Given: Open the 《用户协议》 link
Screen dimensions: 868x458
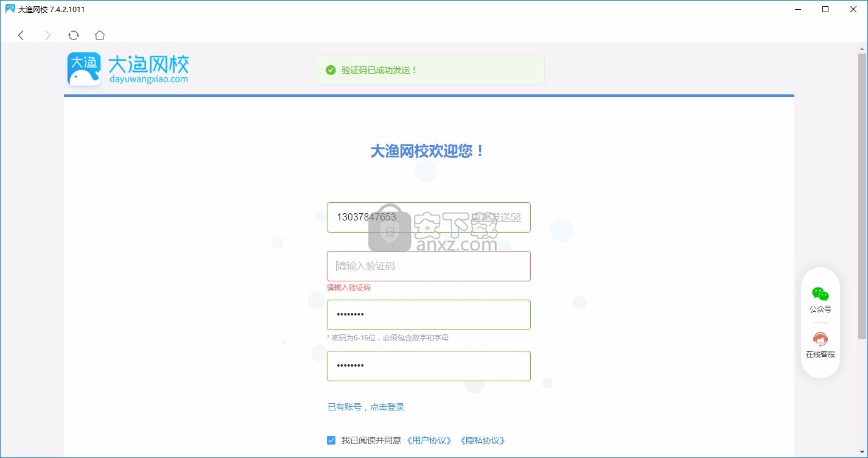Looking at the screenshot, I should pyautogui.click(x=429, y=440).
